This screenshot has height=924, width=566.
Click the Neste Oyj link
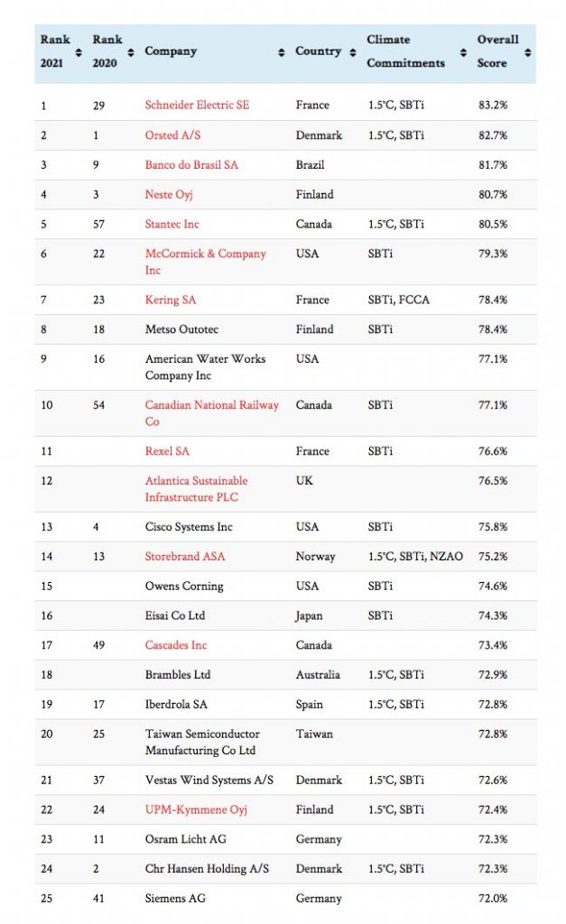tap(169, 195)
